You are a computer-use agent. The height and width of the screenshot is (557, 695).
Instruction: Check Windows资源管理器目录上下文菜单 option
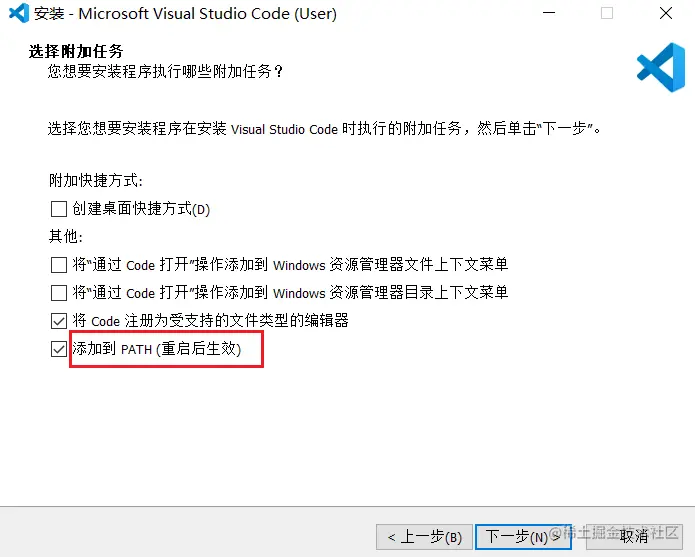tap(59, 293)
